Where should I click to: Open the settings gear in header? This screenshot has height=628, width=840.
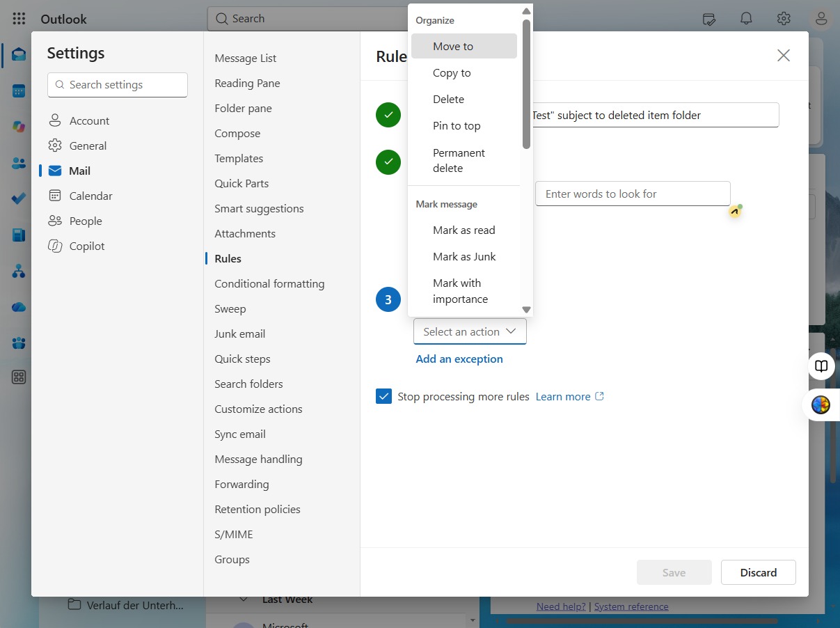784,19
